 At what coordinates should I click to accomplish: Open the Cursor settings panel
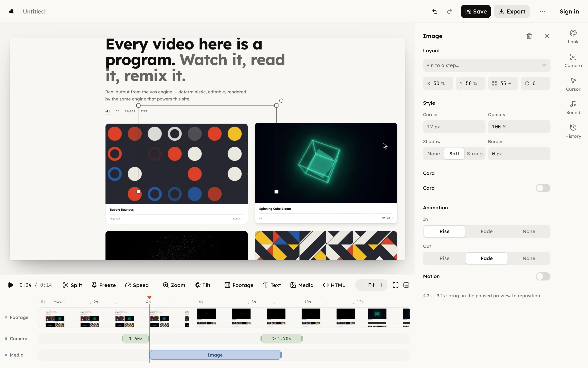click(573, 84)
